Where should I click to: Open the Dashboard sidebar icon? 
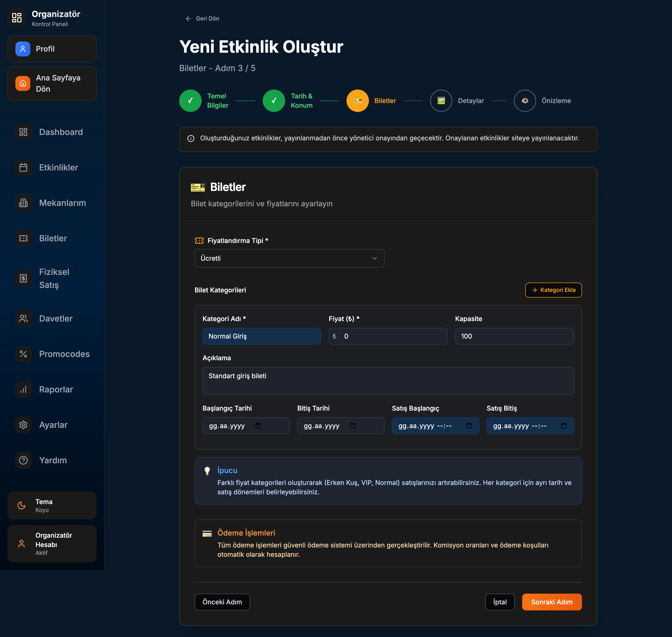coord(23,132)
